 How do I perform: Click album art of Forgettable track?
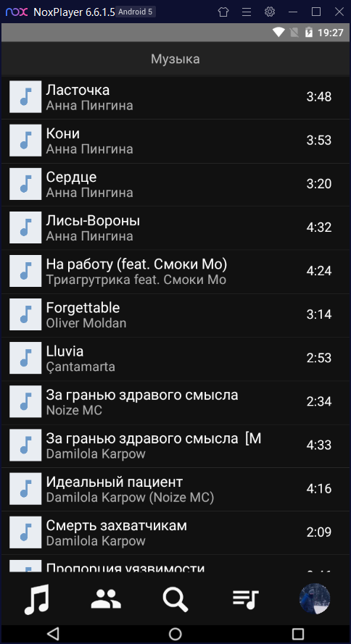pos(25,315)
